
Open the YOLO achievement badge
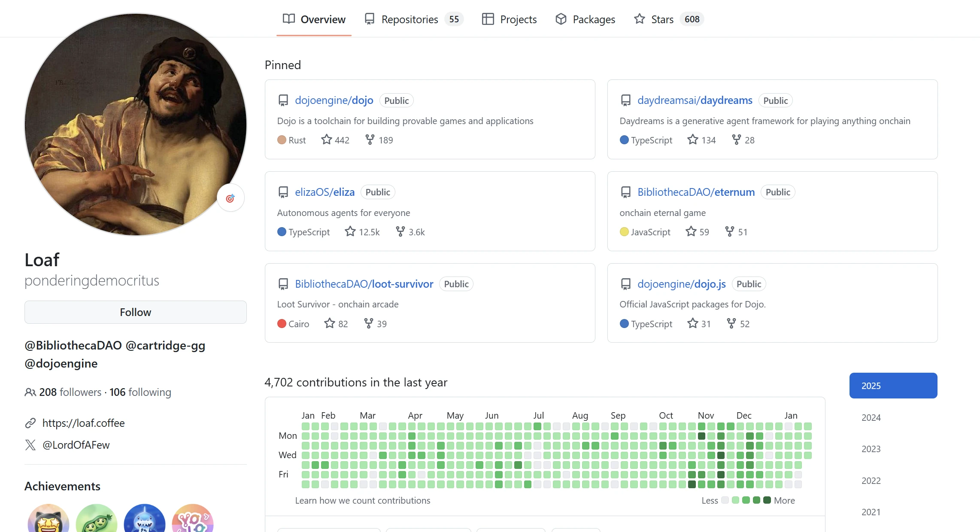[x=192, y=521]
